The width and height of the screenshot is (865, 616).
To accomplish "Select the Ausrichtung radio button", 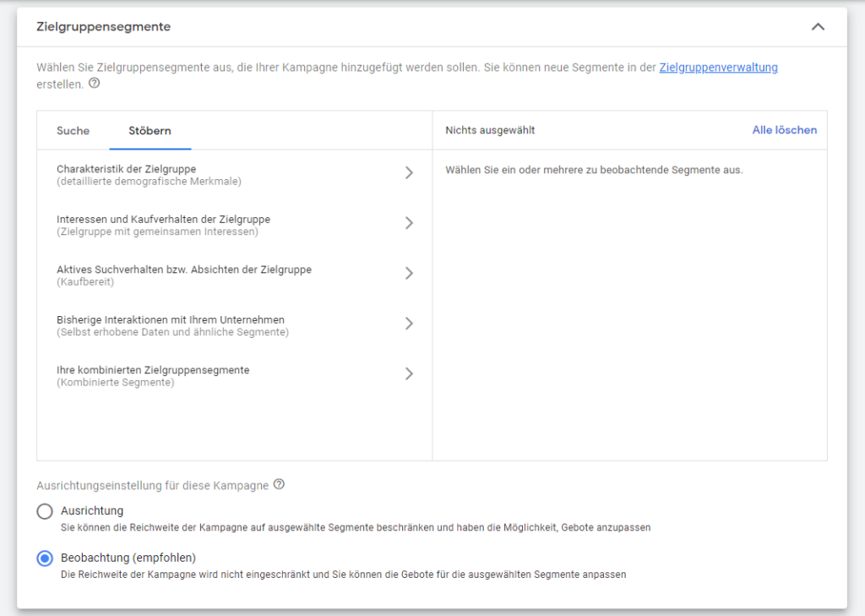I will click(x=43, y=510).
